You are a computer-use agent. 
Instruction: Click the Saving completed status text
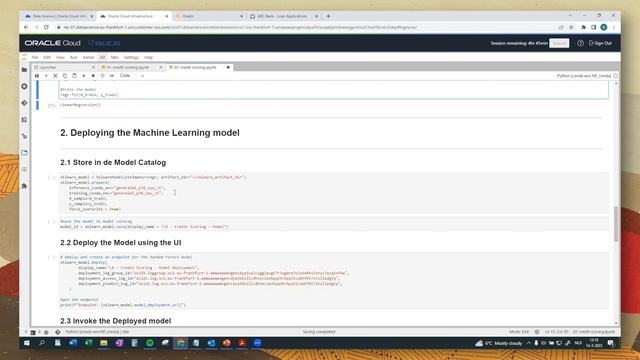pos(319,332)
